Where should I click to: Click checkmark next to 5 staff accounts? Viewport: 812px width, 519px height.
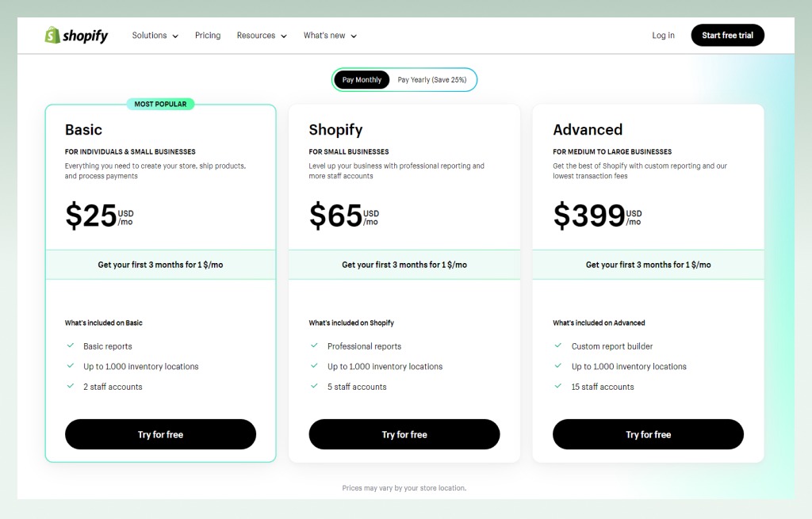pyautogui.click(x=314, y=386)
